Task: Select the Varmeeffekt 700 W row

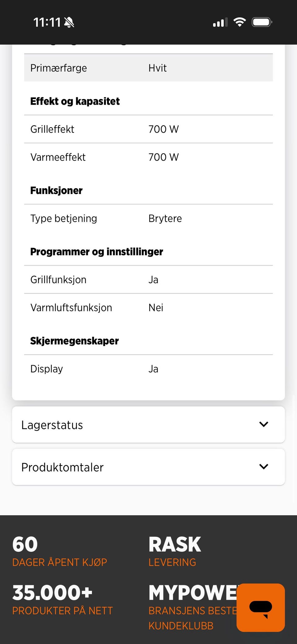Action: point(148,157)
